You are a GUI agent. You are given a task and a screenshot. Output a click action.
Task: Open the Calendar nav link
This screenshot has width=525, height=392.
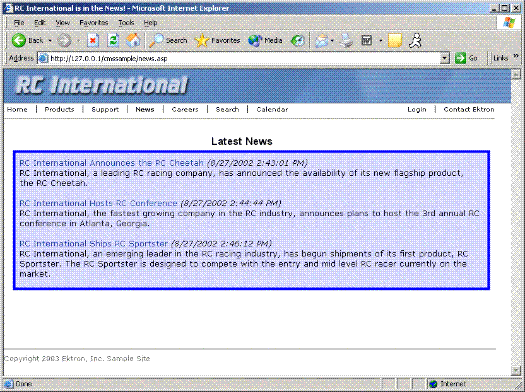click(x=272, y=109)
